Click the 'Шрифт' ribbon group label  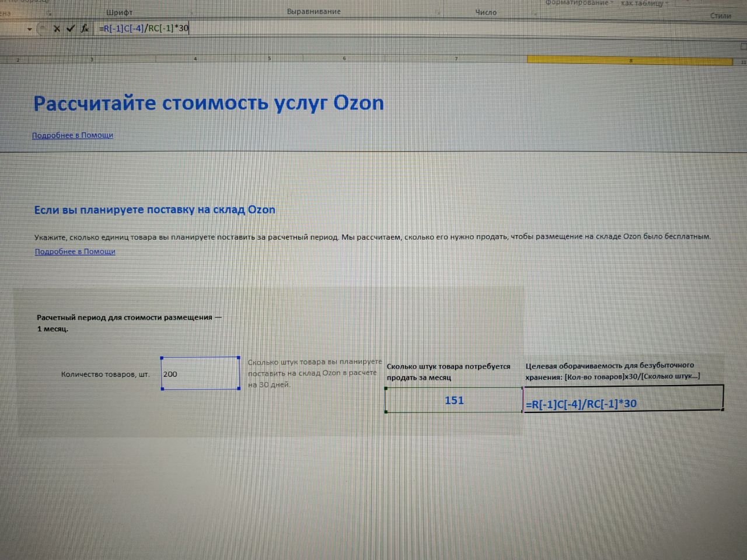click(120, 12)
